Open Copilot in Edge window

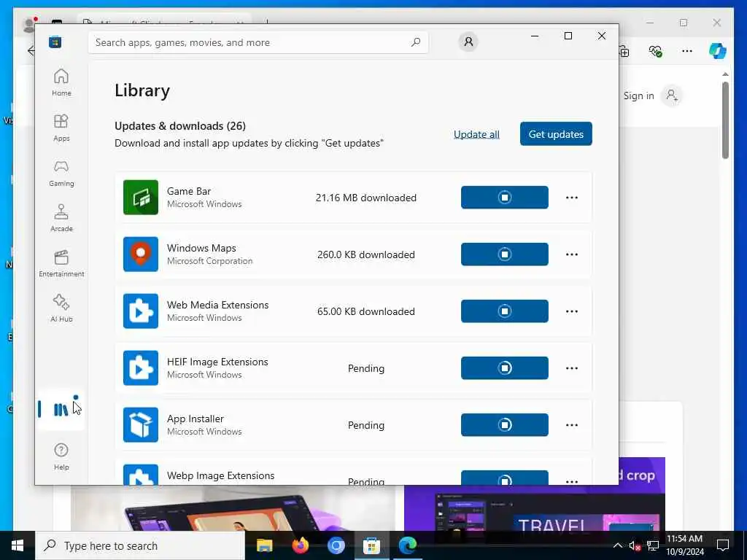click(718, 50)
